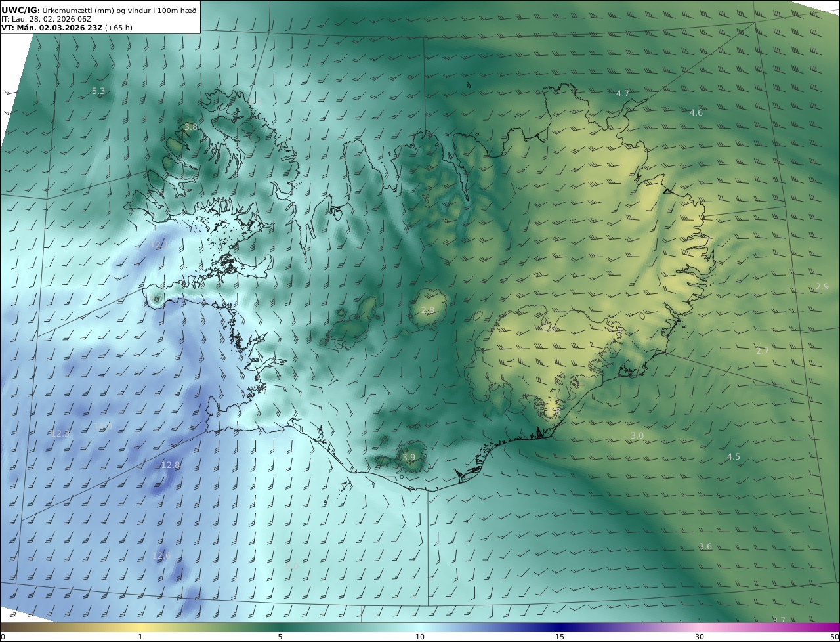Click the color scale tick label 50
Screen dimensions: 840x642
click(x=835, y=637)
